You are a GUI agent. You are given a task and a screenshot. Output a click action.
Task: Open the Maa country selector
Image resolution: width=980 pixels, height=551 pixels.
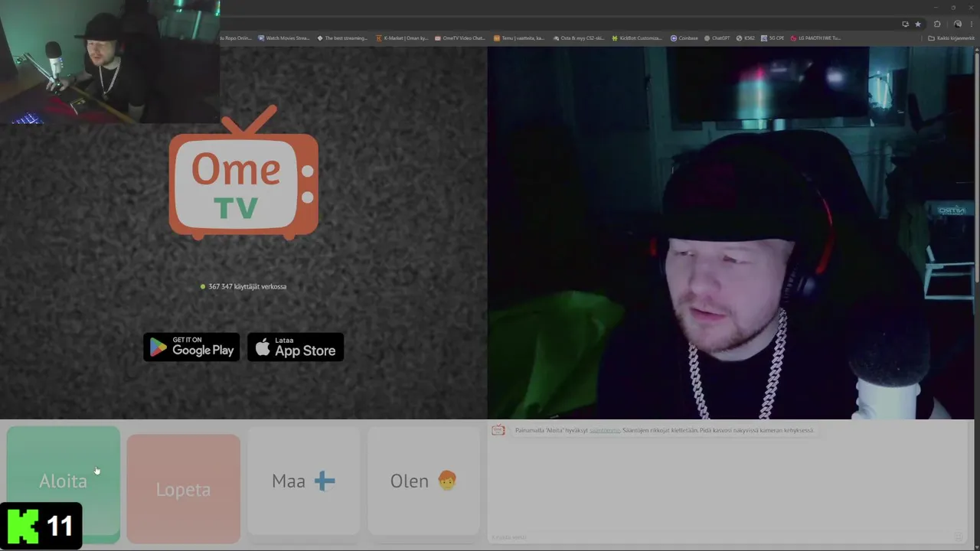pos(303,481)
